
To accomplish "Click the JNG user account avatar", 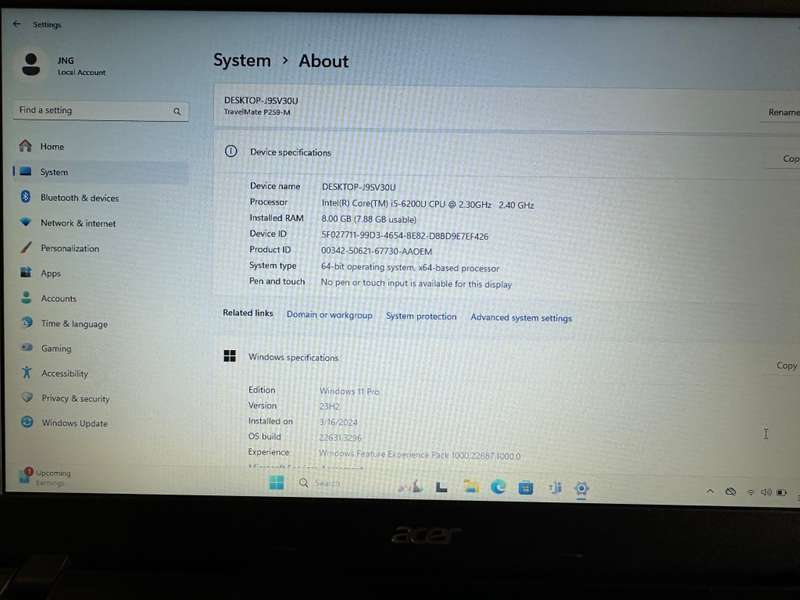I will [31, 65].
